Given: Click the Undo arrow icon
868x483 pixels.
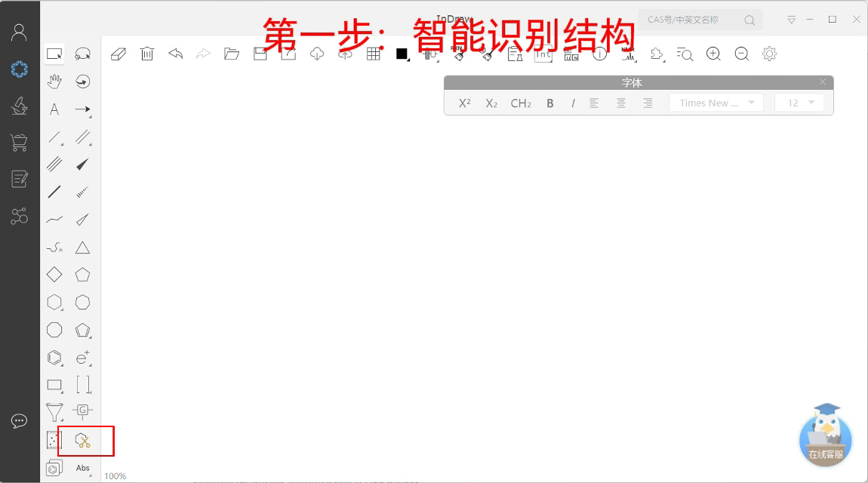Looking at the screenshot, I should click(x=175, y=54).
